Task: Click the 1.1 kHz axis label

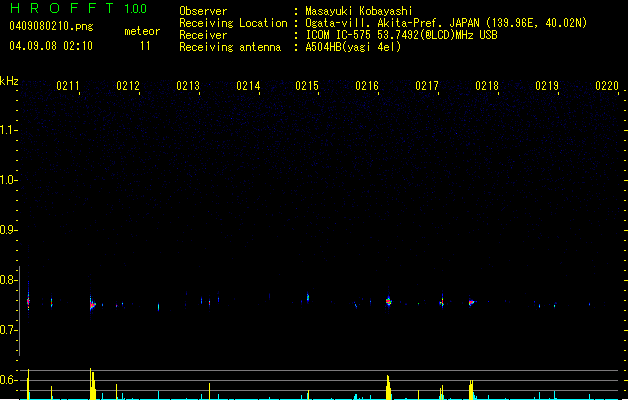Action: click(8, 130)
